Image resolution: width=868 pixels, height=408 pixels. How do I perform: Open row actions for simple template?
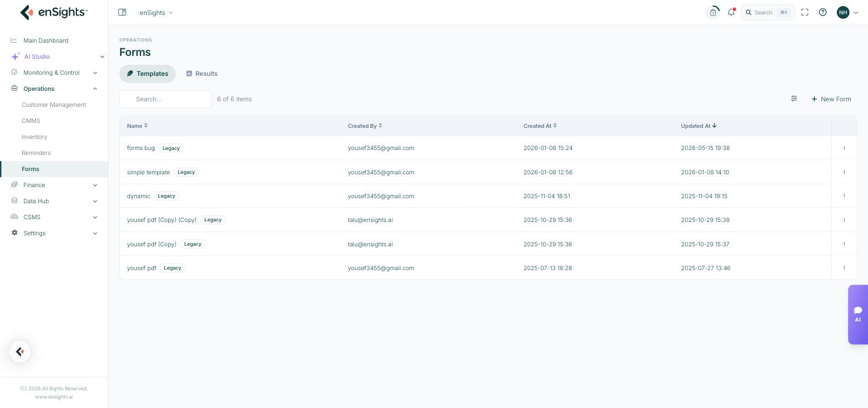[844, 172]
